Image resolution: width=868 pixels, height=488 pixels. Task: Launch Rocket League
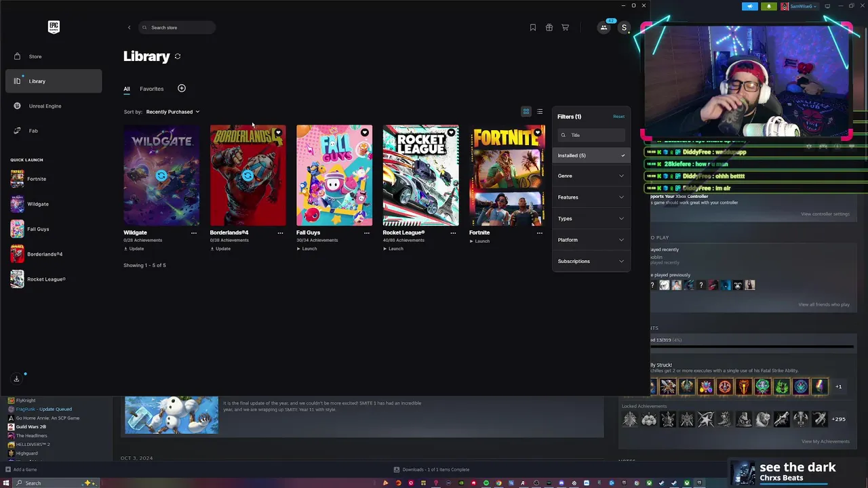(393, 249)
